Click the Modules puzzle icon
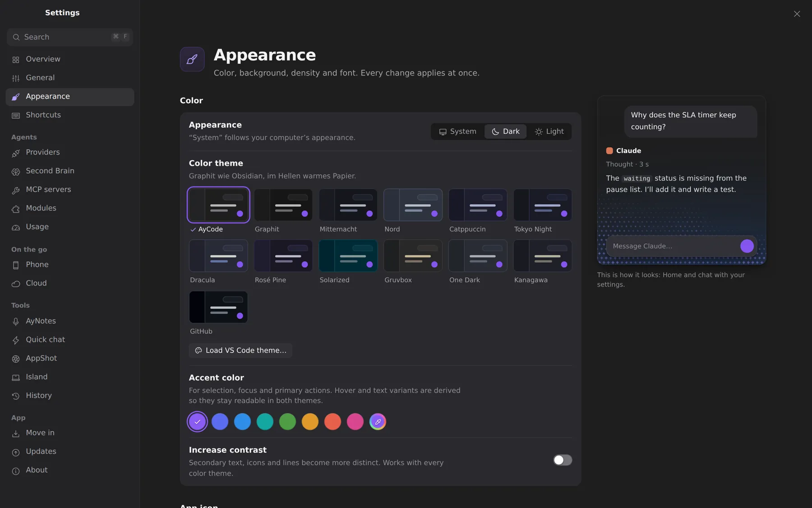Image resolution: width=812 pixels, height=508 pixels. tap(16, 209)
